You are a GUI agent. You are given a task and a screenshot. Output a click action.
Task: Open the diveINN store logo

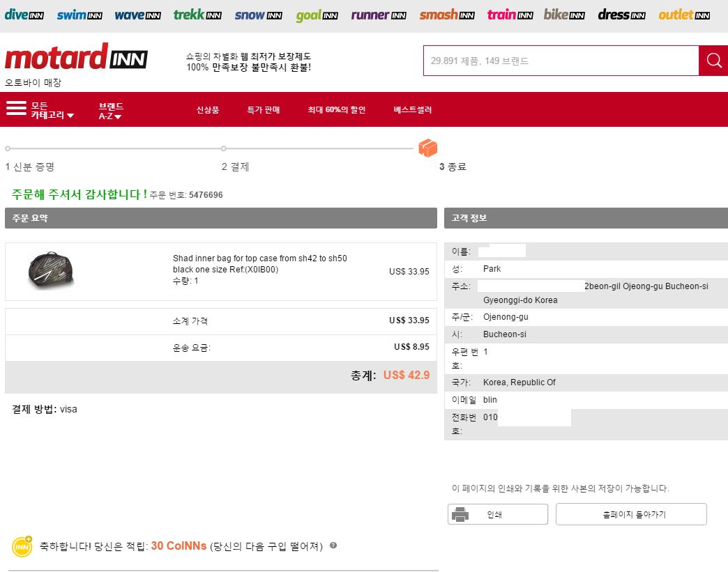click(24, 15)
